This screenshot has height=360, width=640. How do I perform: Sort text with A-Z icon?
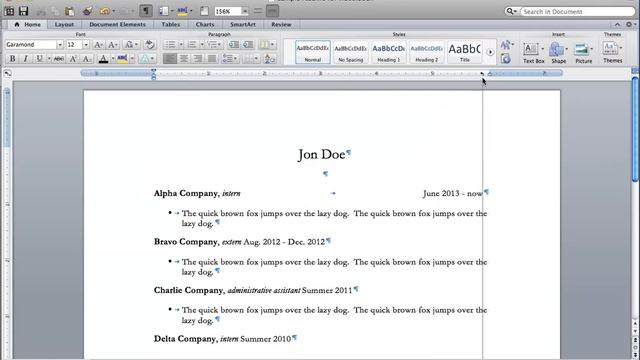pyautogui.click(x=269, y=59)
